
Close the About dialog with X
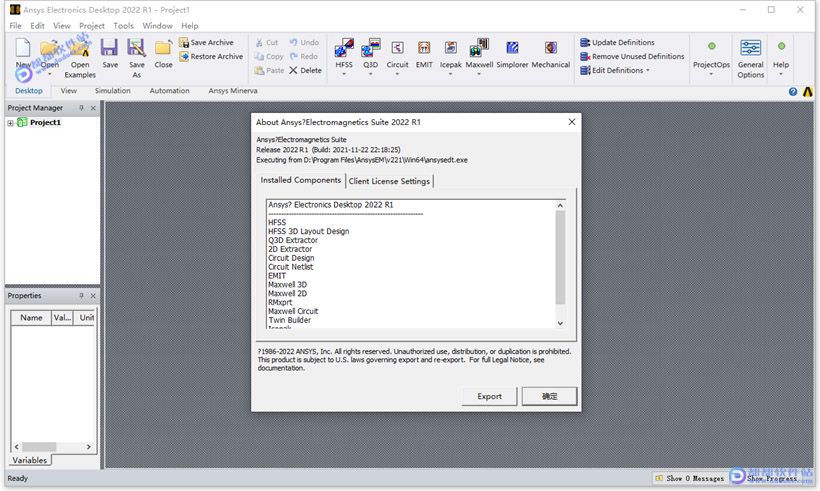click(572, 122)
